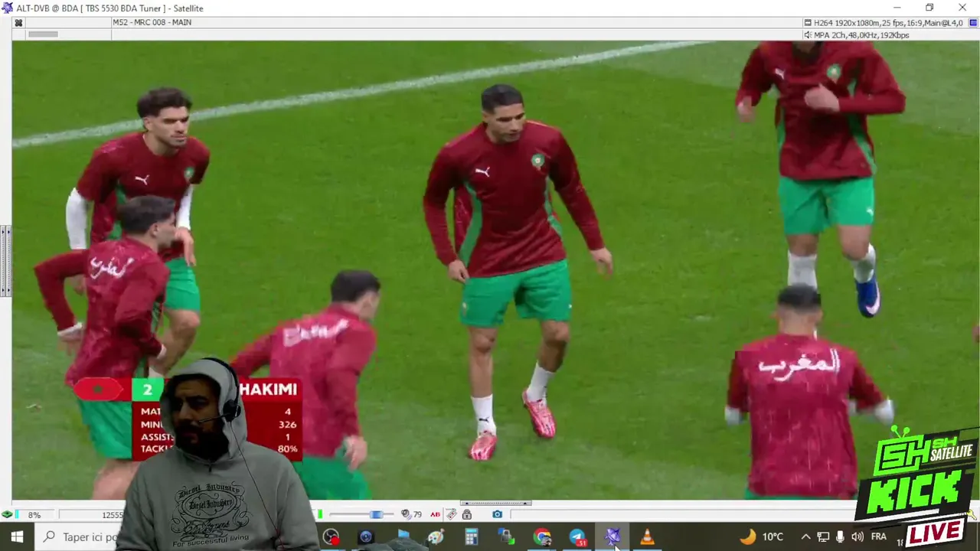Image resolution: width=980 pixels, height=551 pixels.
Task: Click the microphone tray icon
Action: (840, 536)
